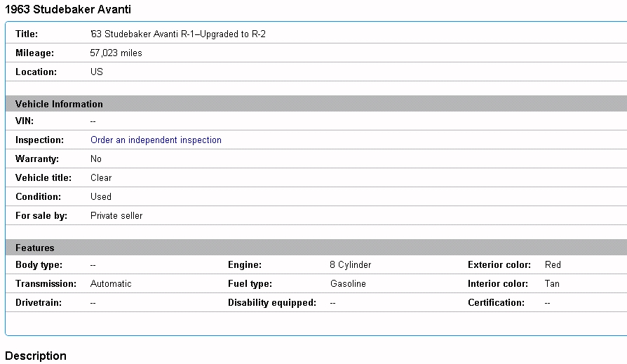Select the '57,023 miles' mileage value
Viewport: 627px width, 364px height.
point(116,53)
